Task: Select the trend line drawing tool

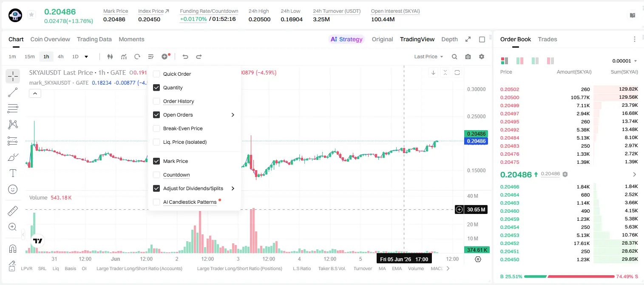Action: click(13, 92)
